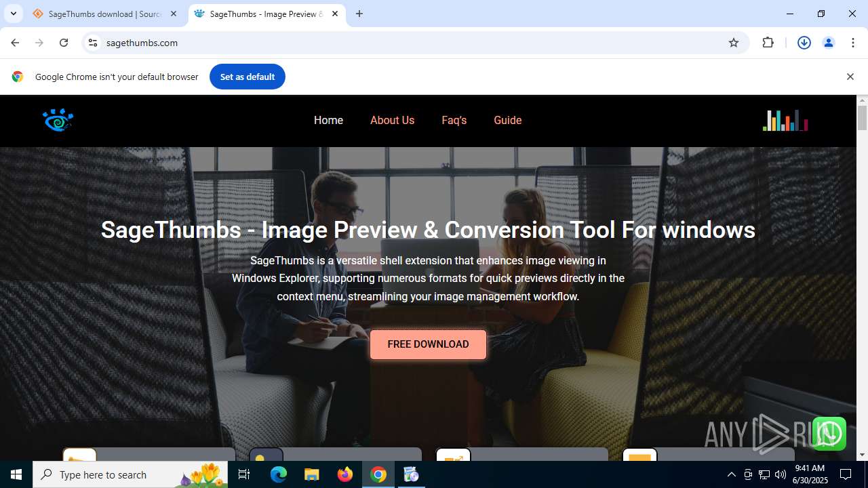Launch Microsoft Edge from the taskbar
The width and height of the screenshot is (868, 488).
tap(279, 474)
